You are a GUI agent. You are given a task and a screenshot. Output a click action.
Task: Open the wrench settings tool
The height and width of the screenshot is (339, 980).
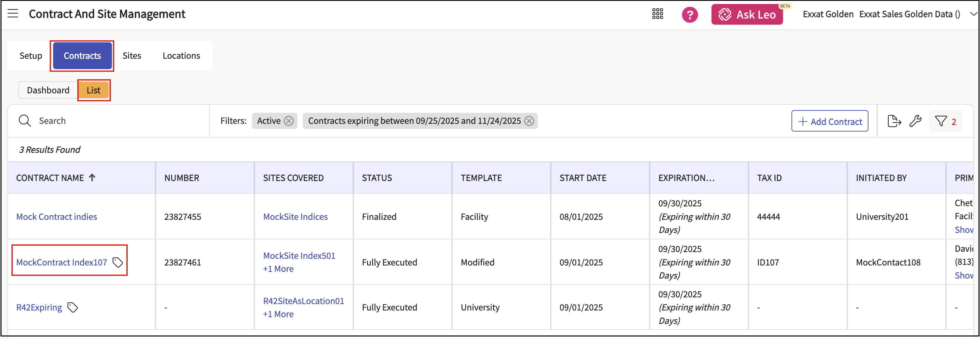pyautogui.click(x=915, y=121)
